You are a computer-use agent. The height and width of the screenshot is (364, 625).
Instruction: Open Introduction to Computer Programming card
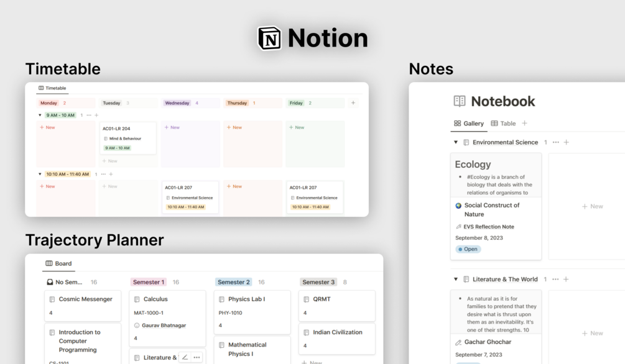pyautogui.click(x=83, y=344)
